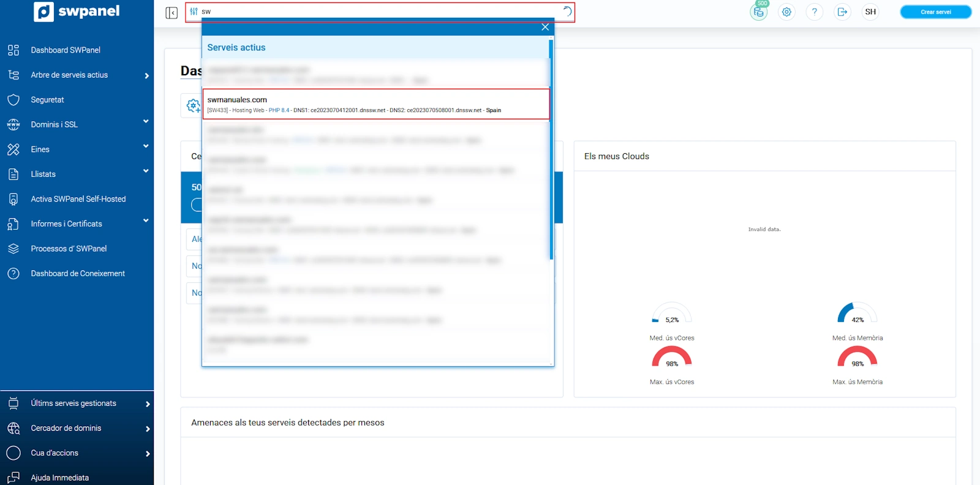Click in the search input field
The width and height of the screenshot is (980, 485).
[380, 12]
